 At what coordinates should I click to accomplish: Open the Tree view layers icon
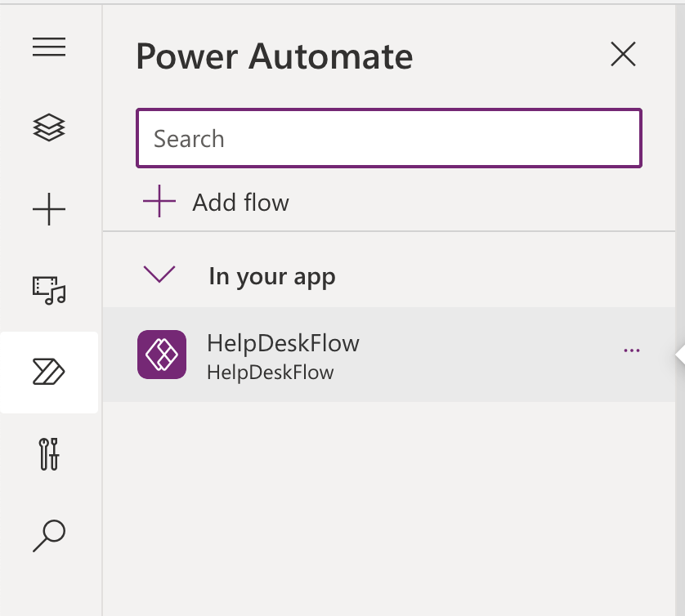click(49, 127)
